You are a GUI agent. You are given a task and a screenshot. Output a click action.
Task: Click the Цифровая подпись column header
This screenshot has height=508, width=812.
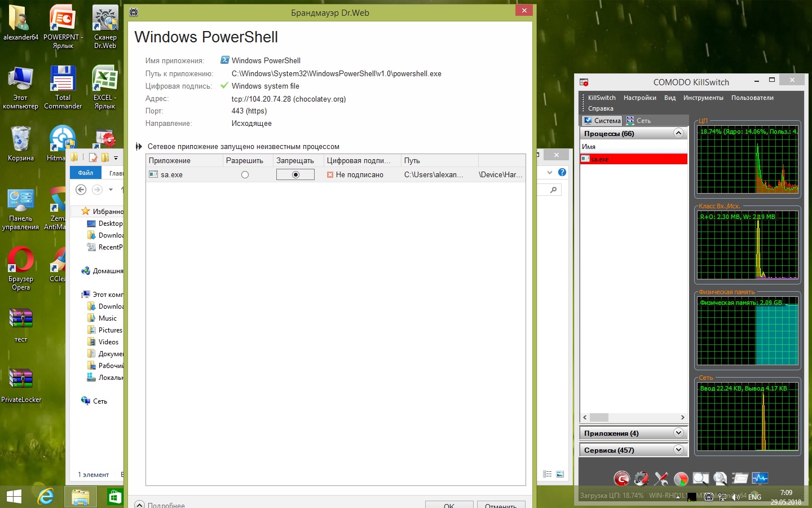pyautogui.click(x=362, y=161)
